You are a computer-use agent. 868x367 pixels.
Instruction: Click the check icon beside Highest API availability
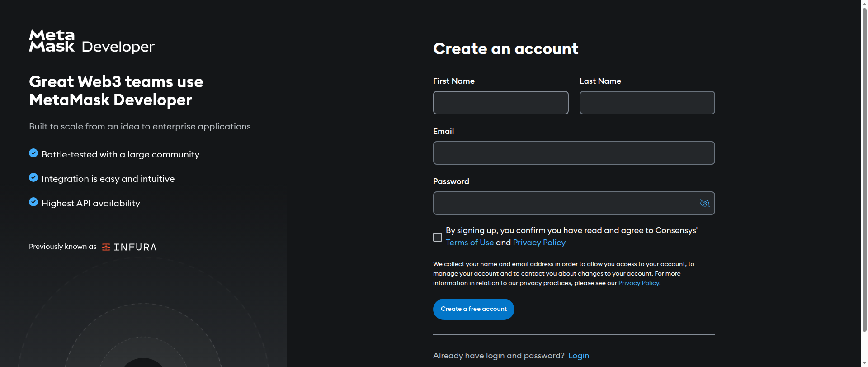tap(33, 202)
